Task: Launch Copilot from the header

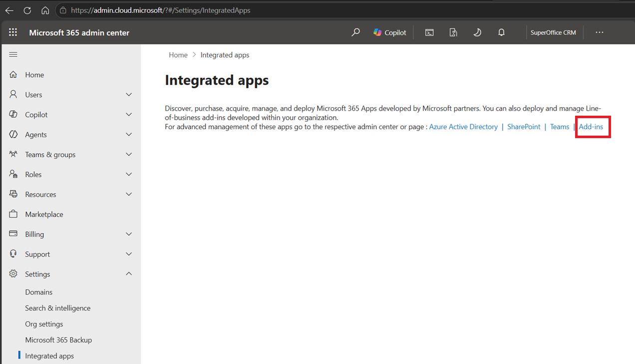Action: click(390, 32)
